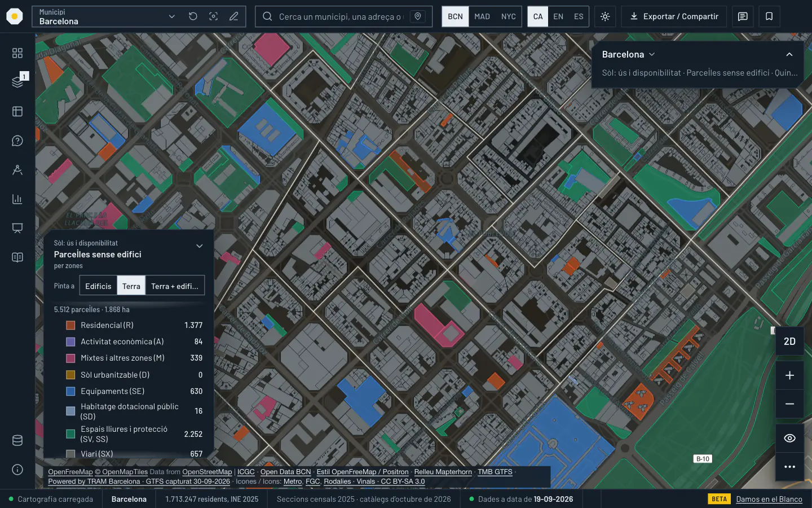Open the OpenStreetMap attribution link
Image resolution: width=812 pixels, height=508 pixels.
coord(207,472)
